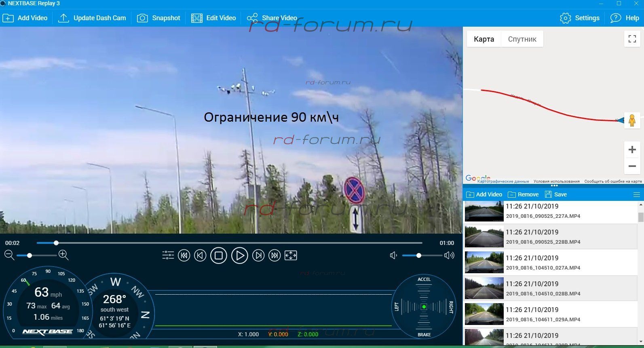Image resolution: width=644 pixels, height=348 pixels.
Task: Zoom out on the map
Action: (x=632, y=166)
